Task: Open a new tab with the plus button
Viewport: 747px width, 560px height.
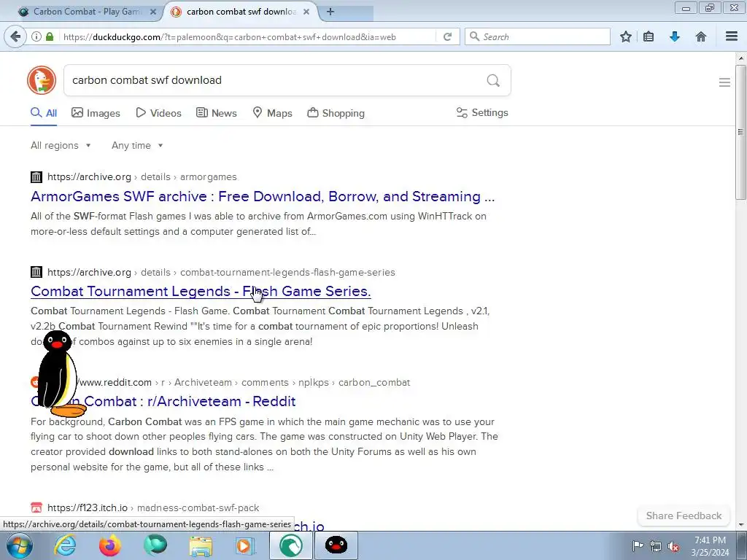Action: [x=330, y=12]
